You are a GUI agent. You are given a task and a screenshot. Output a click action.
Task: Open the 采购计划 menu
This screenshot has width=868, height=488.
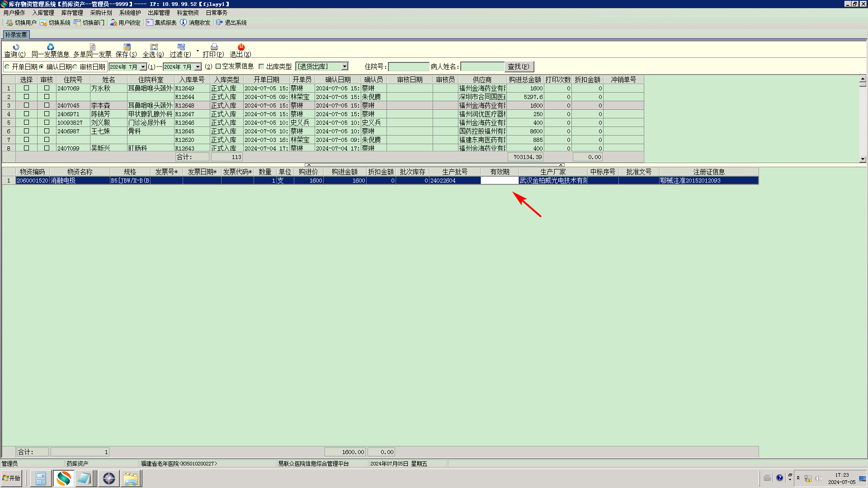(101, 13)
